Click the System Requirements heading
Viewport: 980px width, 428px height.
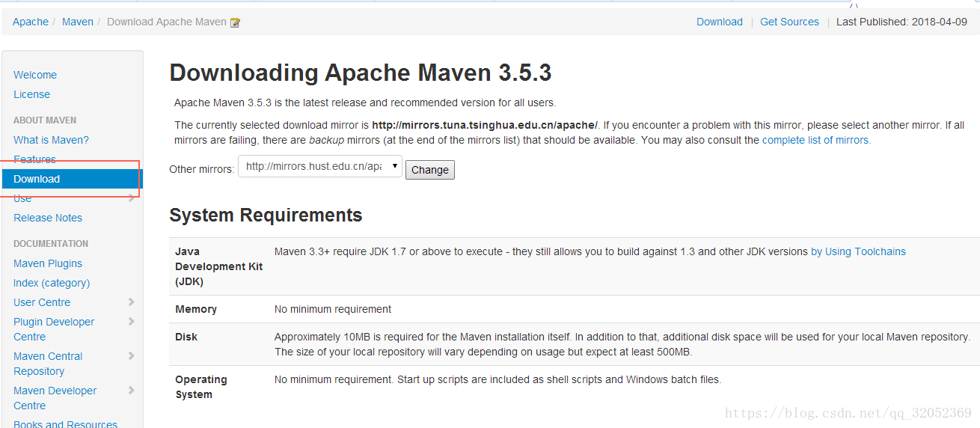(x=266, y=215)
